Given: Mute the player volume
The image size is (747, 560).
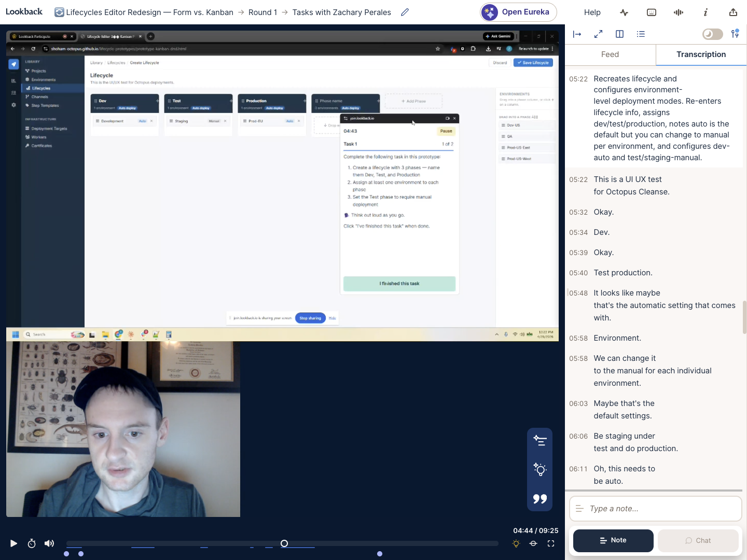Looking at the screenshot, I should (49, 543).
